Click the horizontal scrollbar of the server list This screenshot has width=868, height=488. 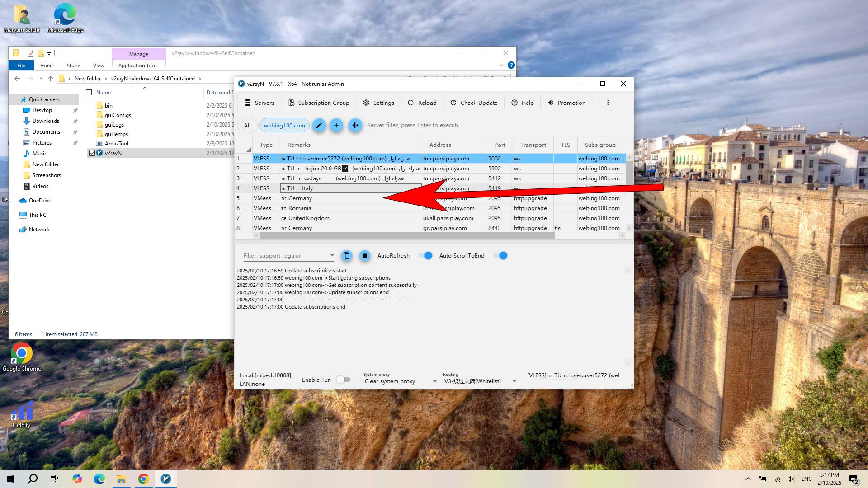click(407, 236)
